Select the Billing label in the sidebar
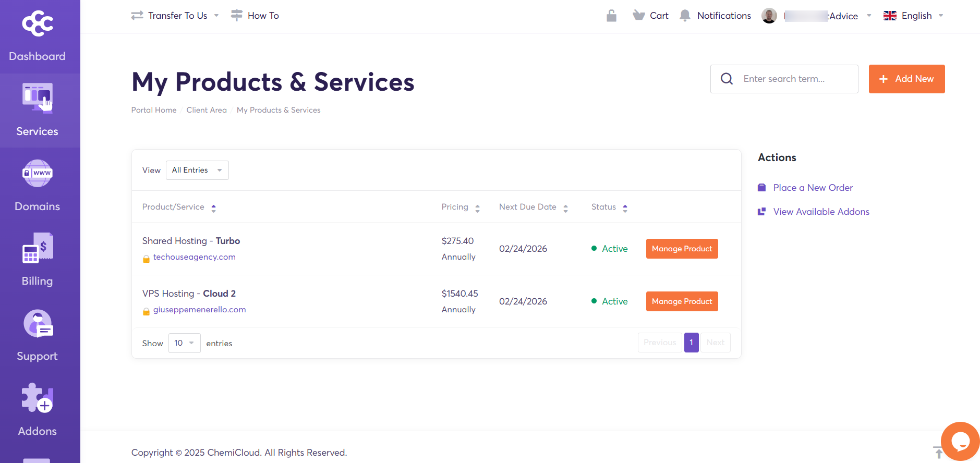 coord(37,281)
